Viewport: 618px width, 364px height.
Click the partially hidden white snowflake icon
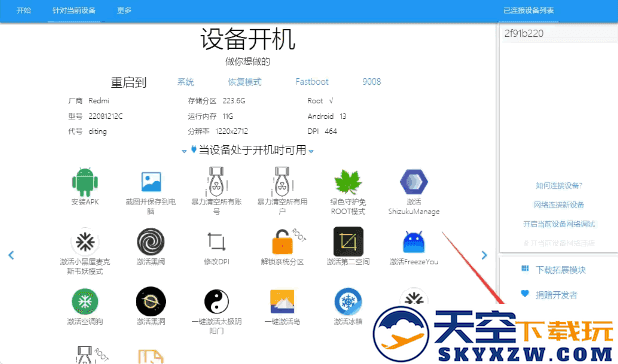point(413,297)
